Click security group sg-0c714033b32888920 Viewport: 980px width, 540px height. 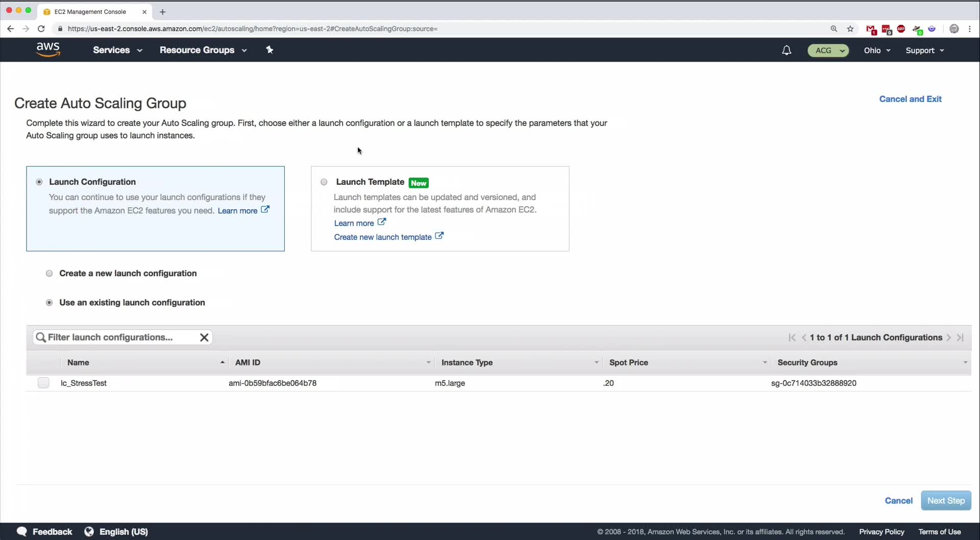click(814, 383)
